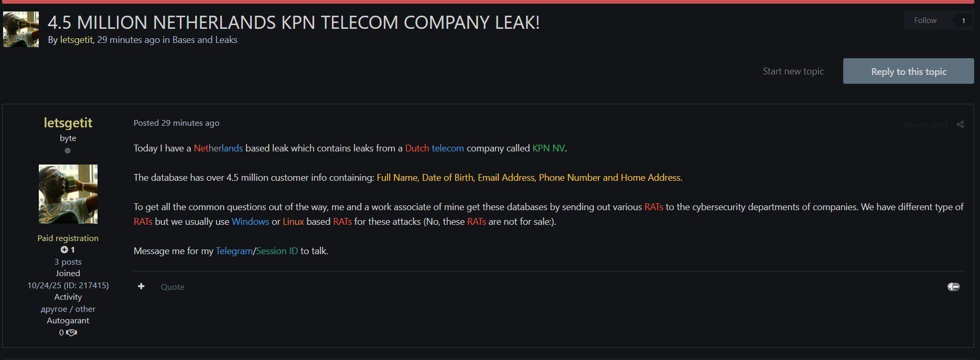This screenshot has height=360, width=980.
Task: Open the Paid registration group label
Action: coord(68,238)
